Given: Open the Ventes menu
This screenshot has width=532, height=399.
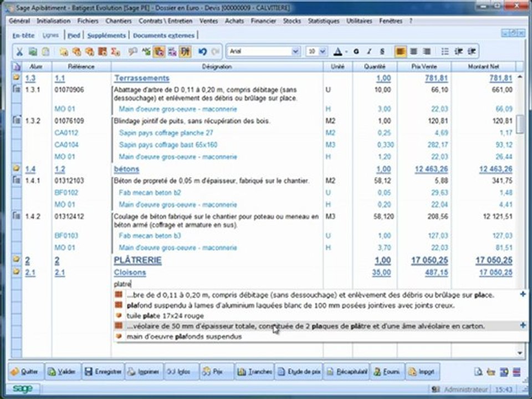Looking at the screenshot, I should click(208, 21).
